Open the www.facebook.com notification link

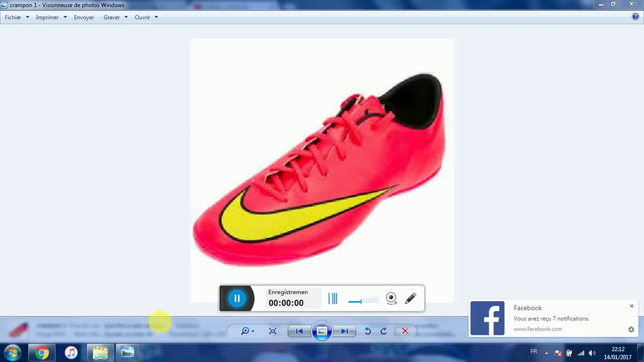tap(538, 329)
